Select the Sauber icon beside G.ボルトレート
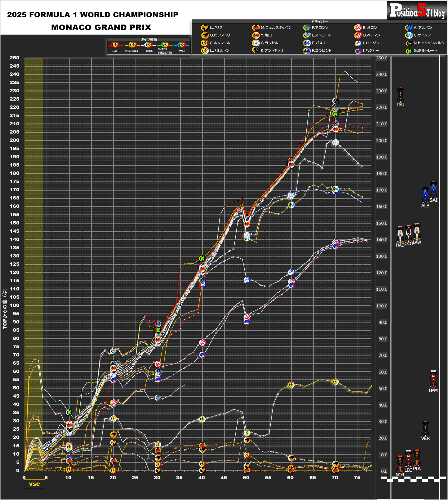Image resolution: width=448 pixels, height=500 pixels. point(409,51)
